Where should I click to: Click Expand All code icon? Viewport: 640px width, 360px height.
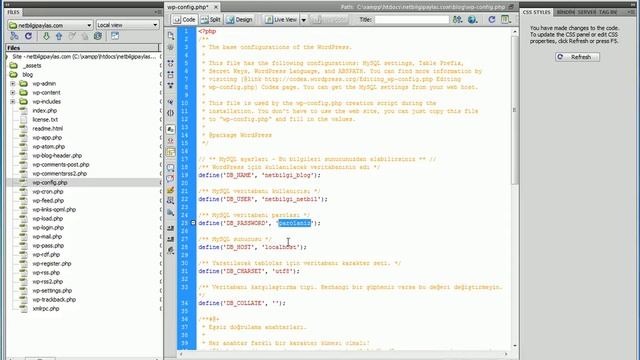[x=171, y=85]
